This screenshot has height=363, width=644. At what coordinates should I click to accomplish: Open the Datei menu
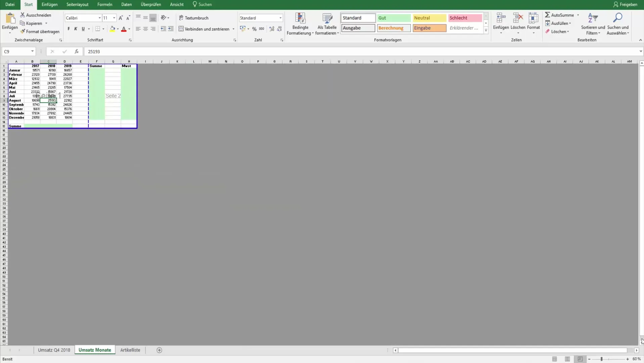(x=10, y=4)
